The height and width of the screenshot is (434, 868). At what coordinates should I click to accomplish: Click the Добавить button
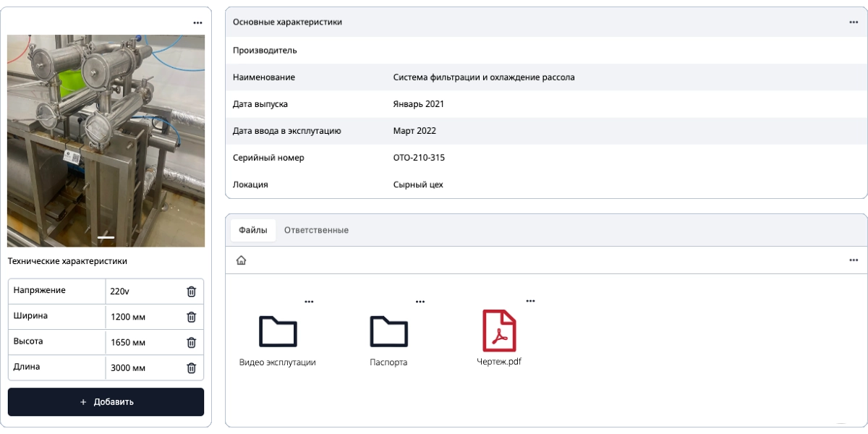coord(106,401)
